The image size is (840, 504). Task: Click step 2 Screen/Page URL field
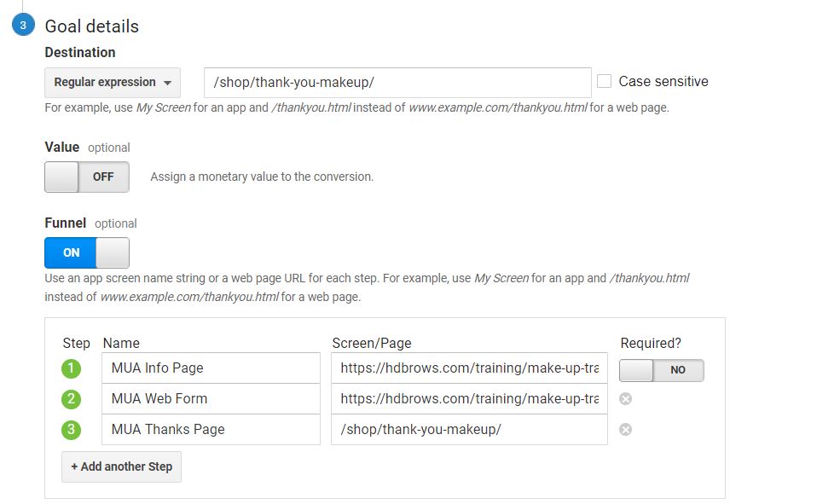[x=469, y=399]
